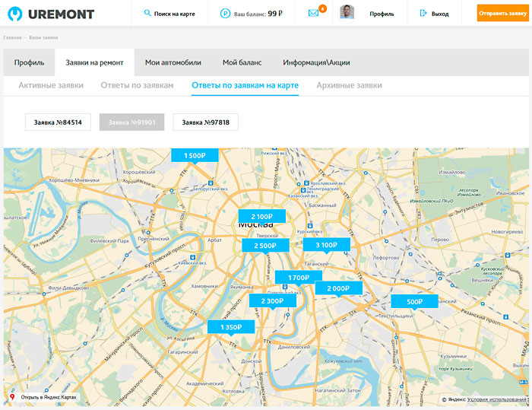
Task: Click the 500₽ map price marker
Action: (x=414, y=302)
